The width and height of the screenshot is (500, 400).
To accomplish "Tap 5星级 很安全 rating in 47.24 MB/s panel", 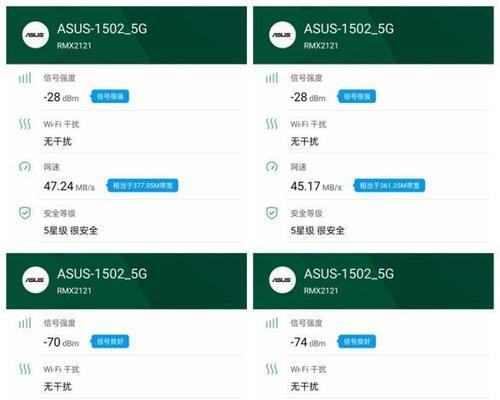I will pos(71,230).
